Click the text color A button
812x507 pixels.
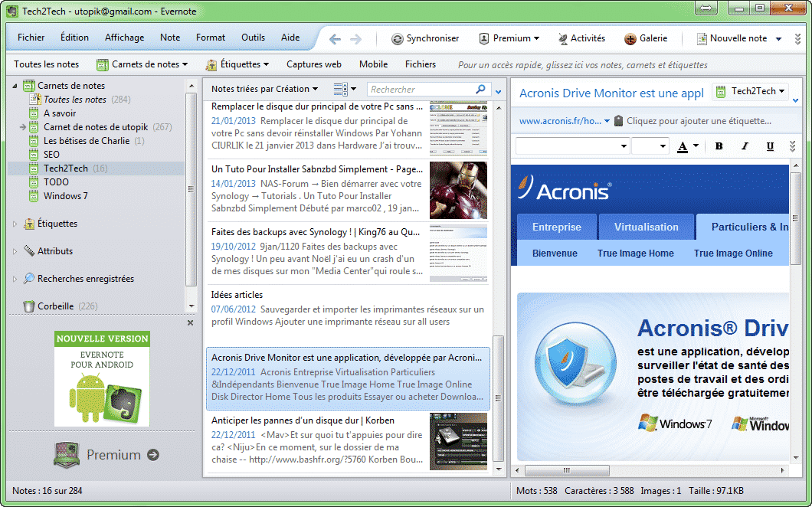[x=683, y=146]
